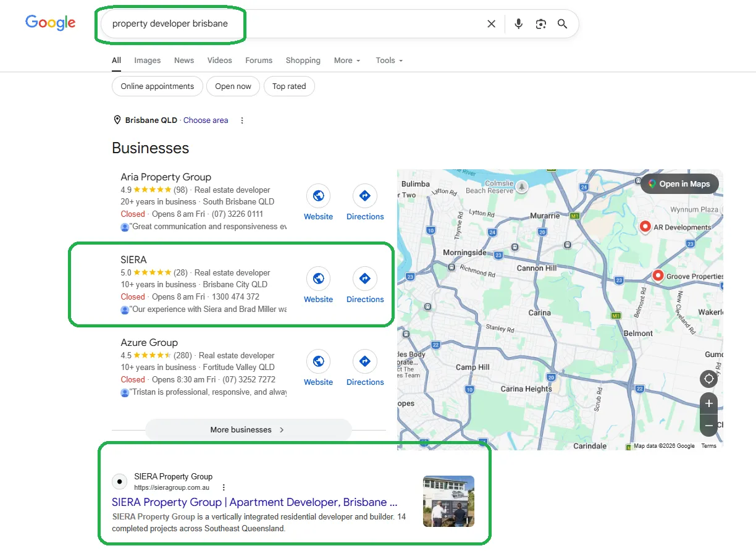This screenshot has width=756, height=551.
Task: Expand More businesses list
Action: [x=248, y=429]
